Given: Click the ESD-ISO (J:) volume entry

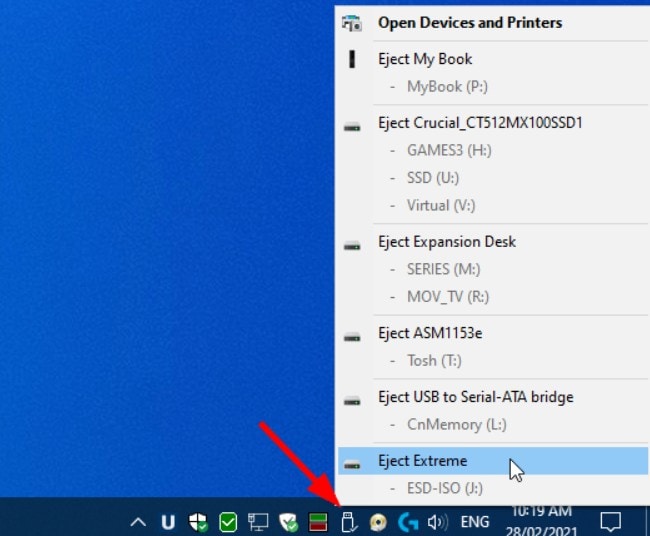Looking at the screenshot, I should click(445, 488).
